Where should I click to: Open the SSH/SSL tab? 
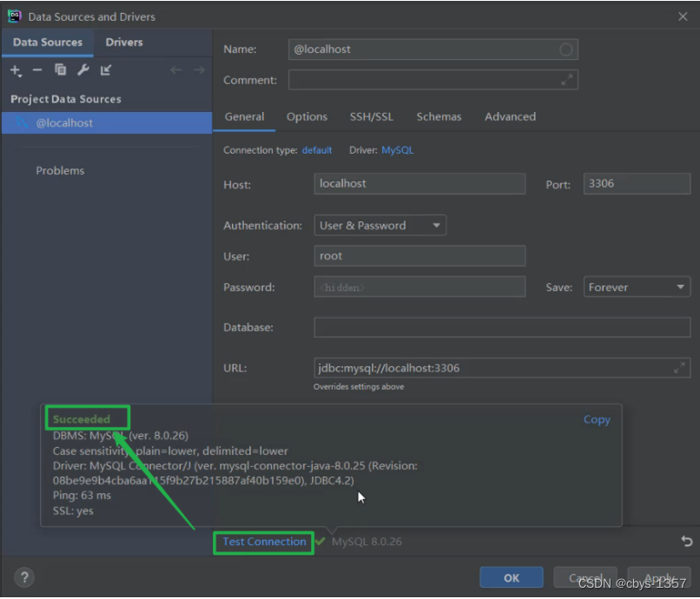372,117
